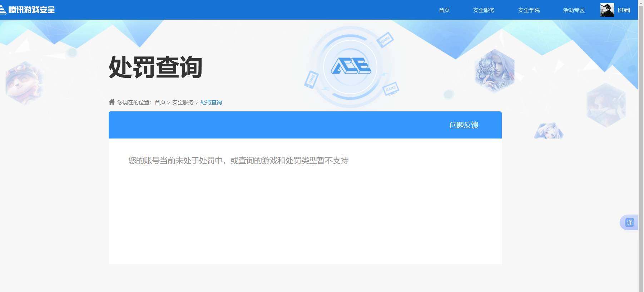This screenshot has width=644, height=292.
Task: Click the user avatar picture
Action: [607, 10]
